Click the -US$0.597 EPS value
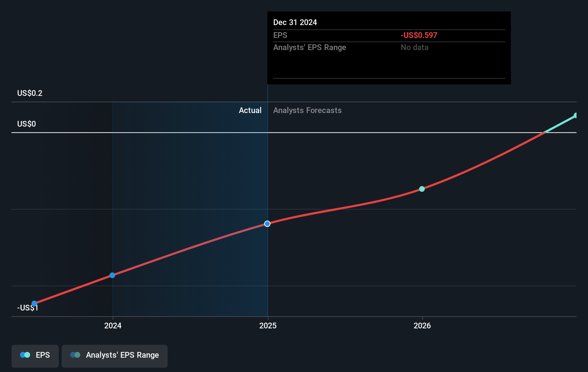Image resolution: width=588 pixels, height=372 pixels. [x=418, y=35]
